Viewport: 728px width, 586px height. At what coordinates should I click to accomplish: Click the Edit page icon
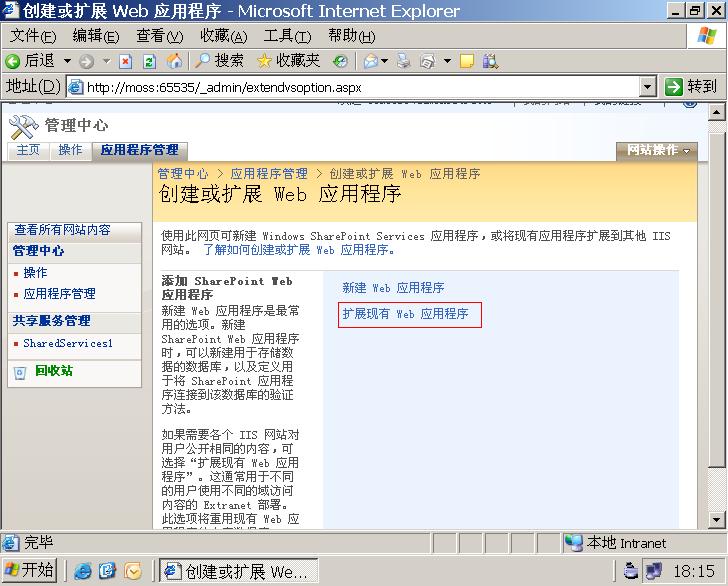tap(427, 61)
